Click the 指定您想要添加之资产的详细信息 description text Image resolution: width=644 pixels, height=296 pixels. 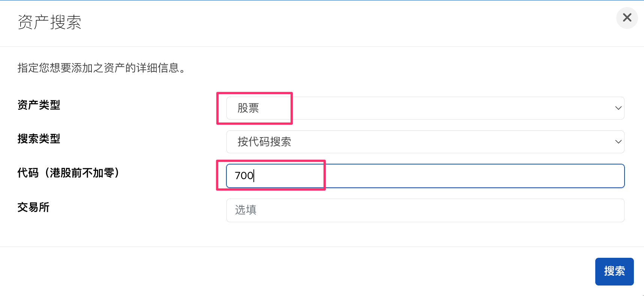pos(102,68)
